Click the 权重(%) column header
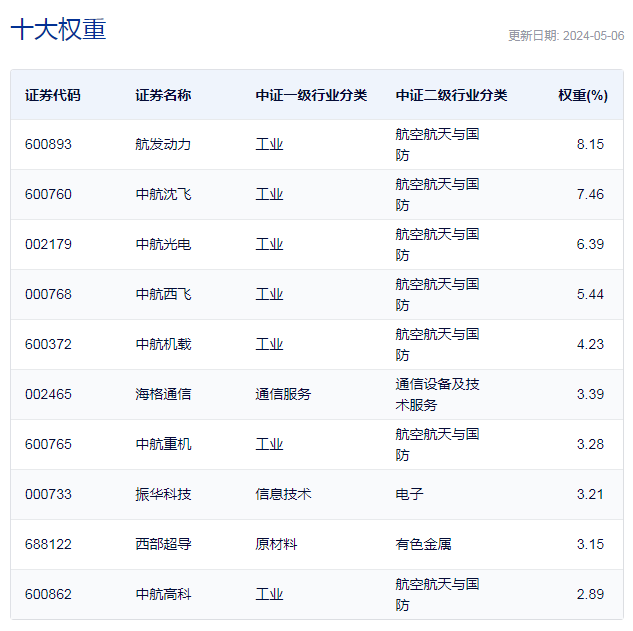Image resolution: width=633 pixels, height=631 pixels. [x=583, y=95]
